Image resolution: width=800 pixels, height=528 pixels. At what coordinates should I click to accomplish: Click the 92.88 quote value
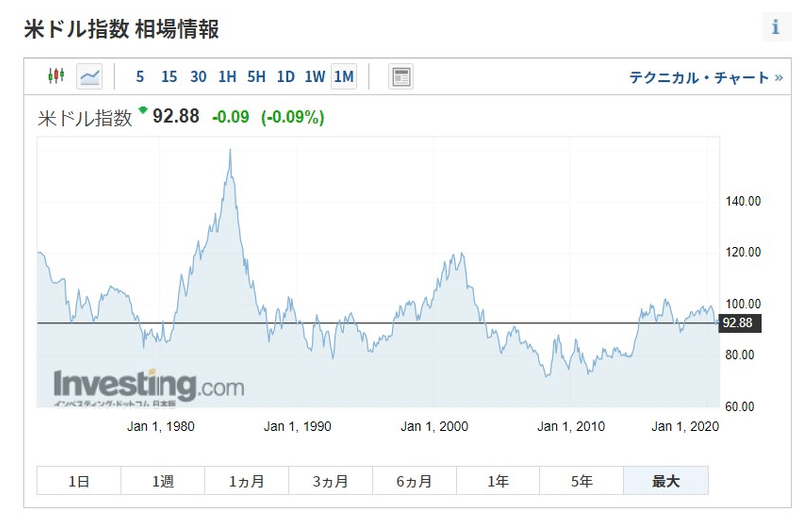(x=176, y=116)
